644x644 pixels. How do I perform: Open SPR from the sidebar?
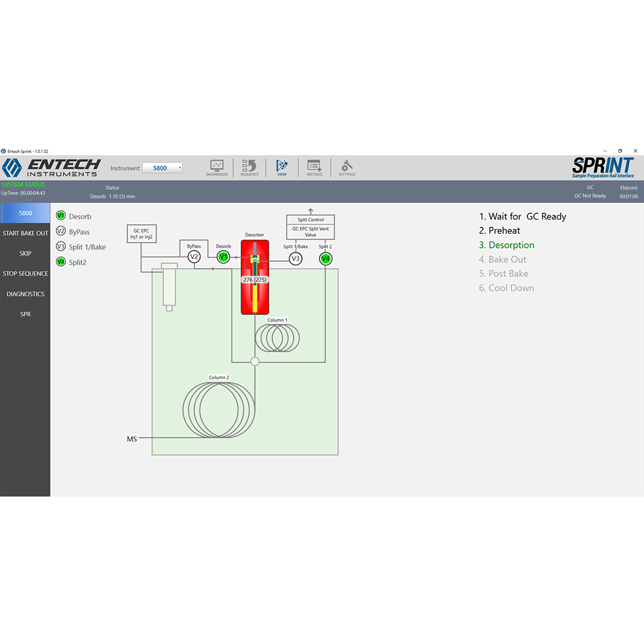click(25, 314)
